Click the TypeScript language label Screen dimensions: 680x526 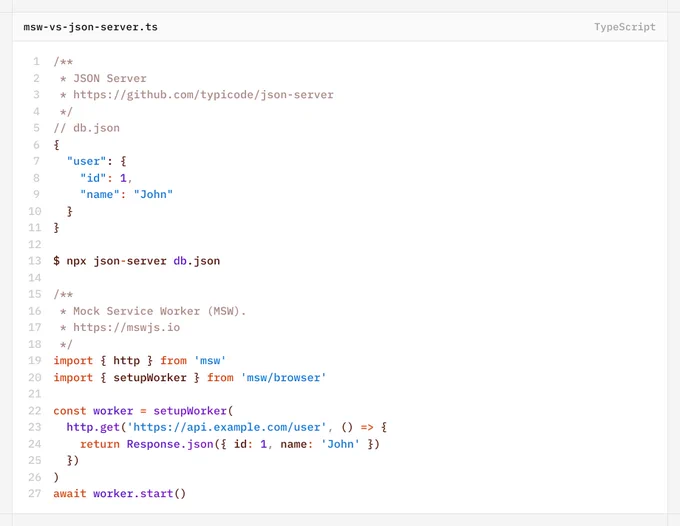[x=624, y=27]
